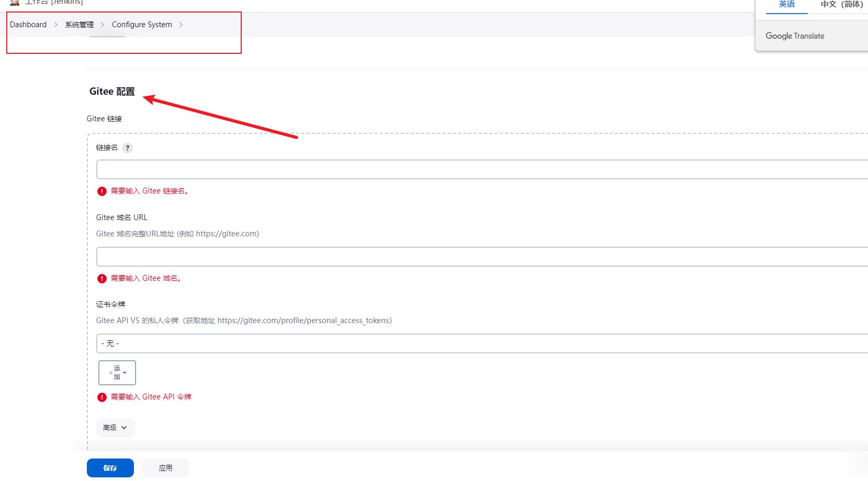Click the Google Translate logo
The height and width of the screenshot is (481, 868).
(795, 36)
